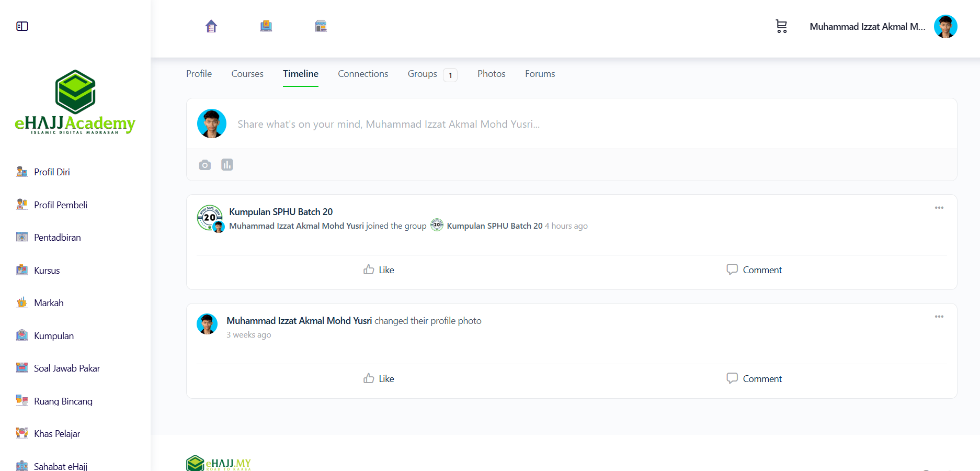Screen dimensions: 980x471
Task: Click Khas Pelajar sidebar icon
Action: 22,433
